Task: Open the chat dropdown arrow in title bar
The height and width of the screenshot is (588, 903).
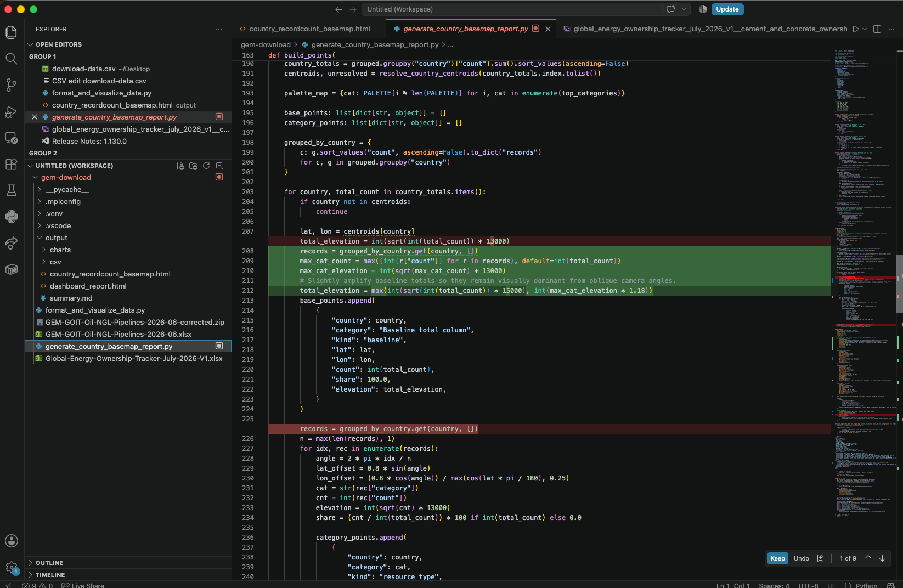Action: (x=684, y=9)
